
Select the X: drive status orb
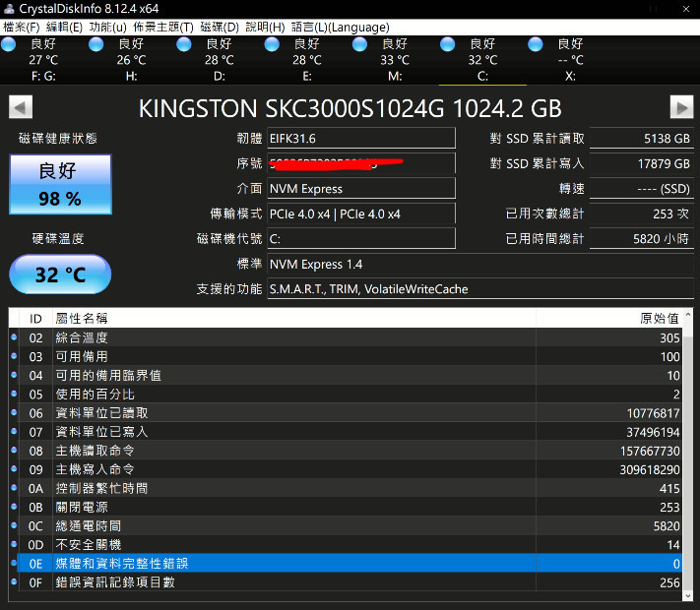pyautogui.click(x=536, y=44)
